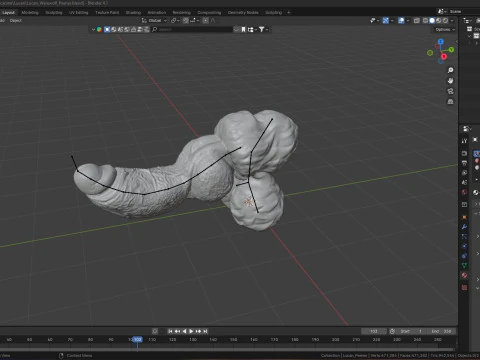Screen dimensions: 480x360
Task: Toggle proportional editing
Action: pos(205,21)
